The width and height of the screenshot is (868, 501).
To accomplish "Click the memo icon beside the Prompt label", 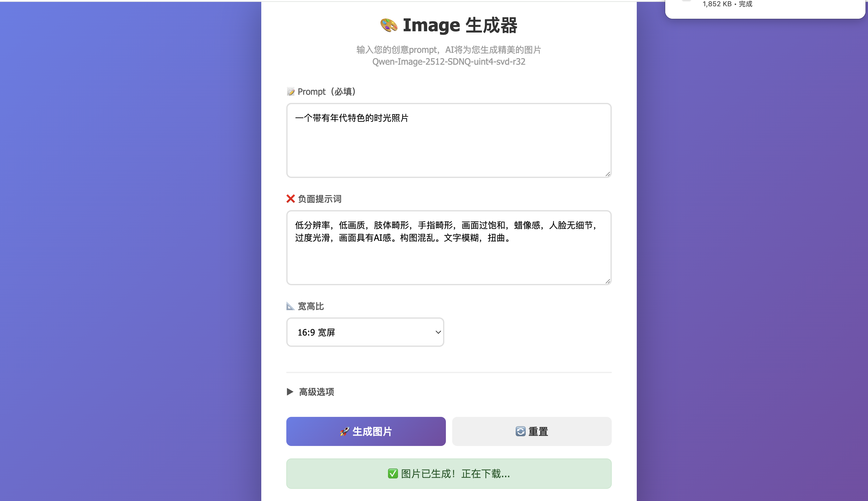I will 290,92.
